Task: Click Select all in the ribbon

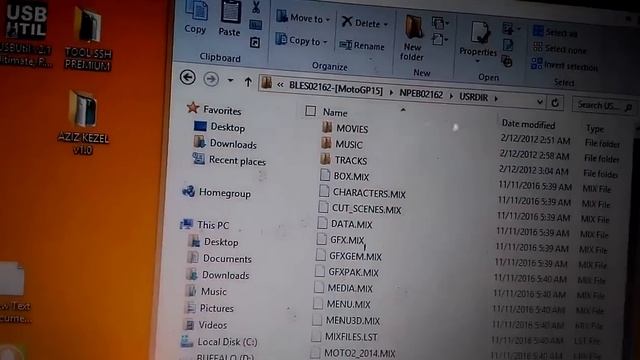Action: (556, 32)
